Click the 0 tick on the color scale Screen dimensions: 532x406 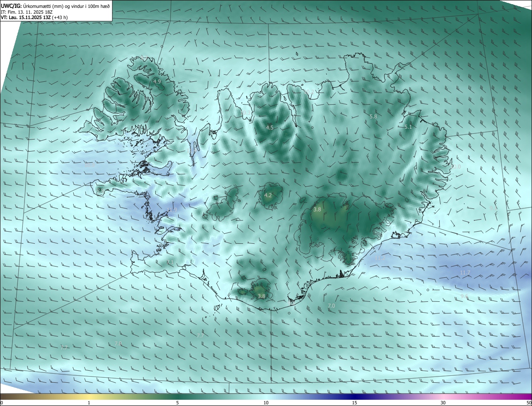coord(2,403)
